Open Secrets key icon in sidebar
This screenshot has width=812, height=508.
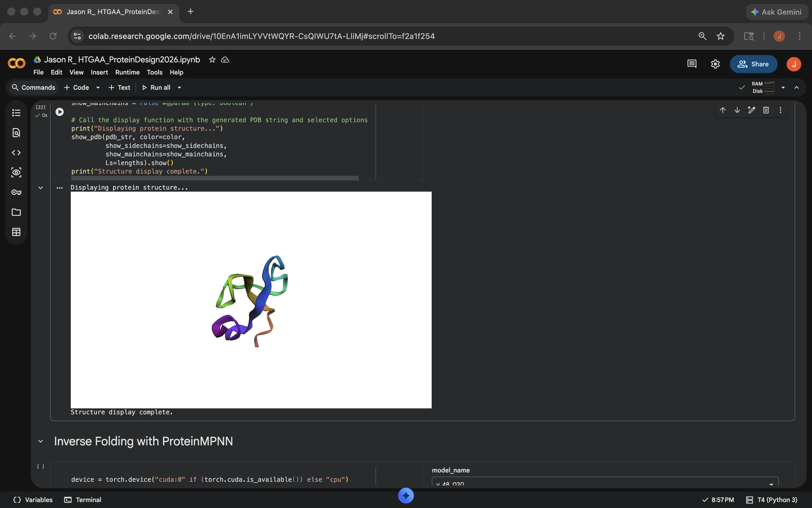(x=16, y=192)
